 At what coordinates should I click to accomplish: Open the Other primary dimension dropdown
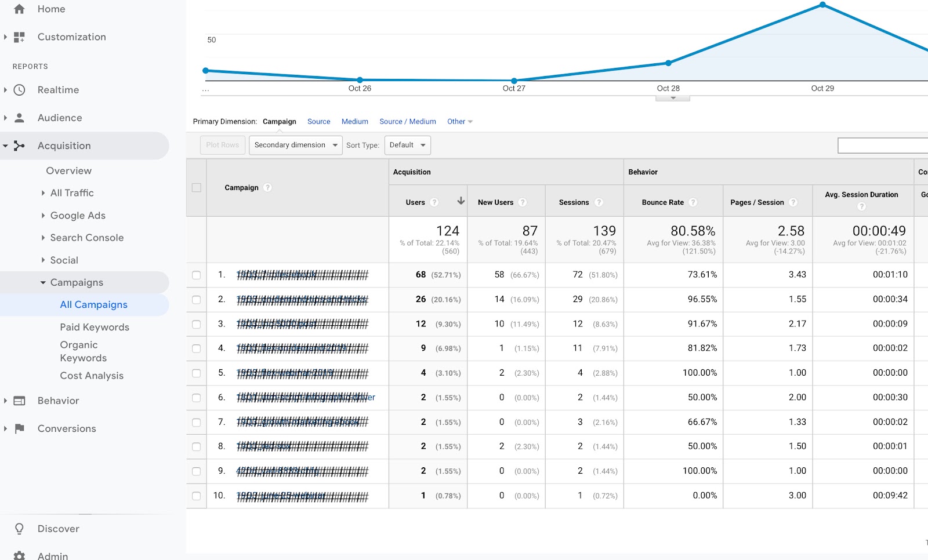pos(460,122)
